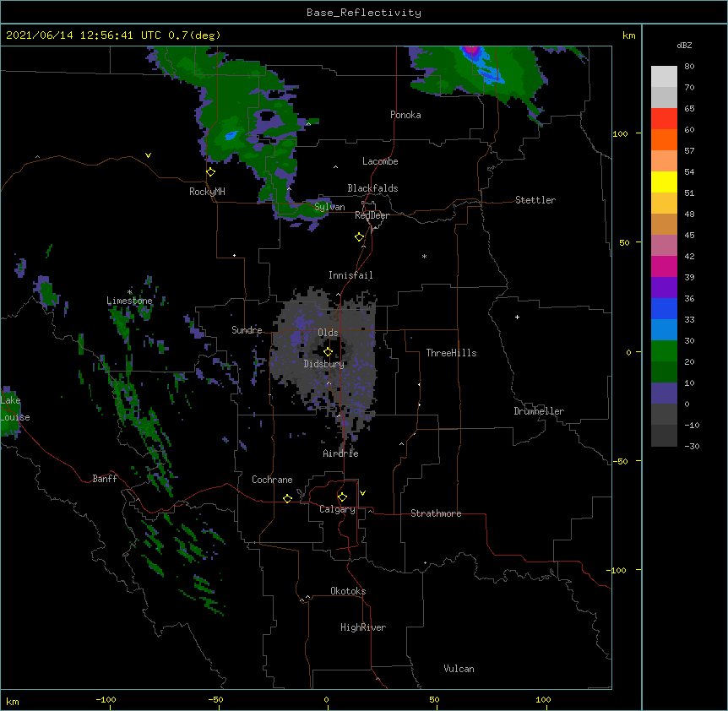Click the Sundre city label

pyautogui.click(x=247, y=330)
